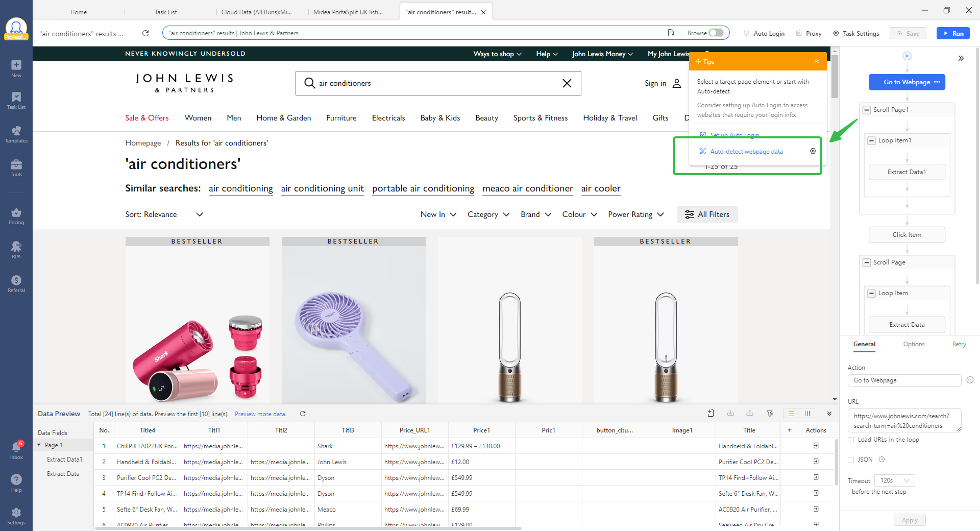Click the webpage vertical scrollbar
The width and height of the screenshot is (980, 531).
(835, 77)
